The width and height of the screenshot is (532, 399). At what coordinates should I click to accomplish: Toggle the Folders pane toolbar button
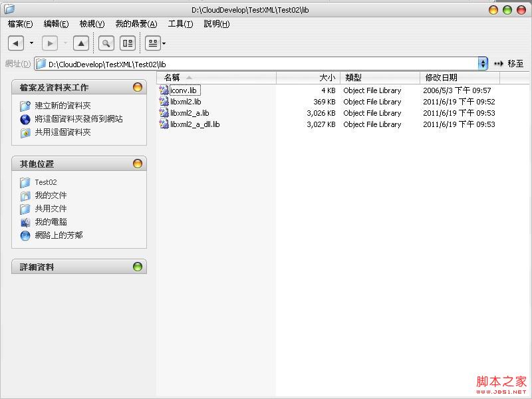click(128, 43)
